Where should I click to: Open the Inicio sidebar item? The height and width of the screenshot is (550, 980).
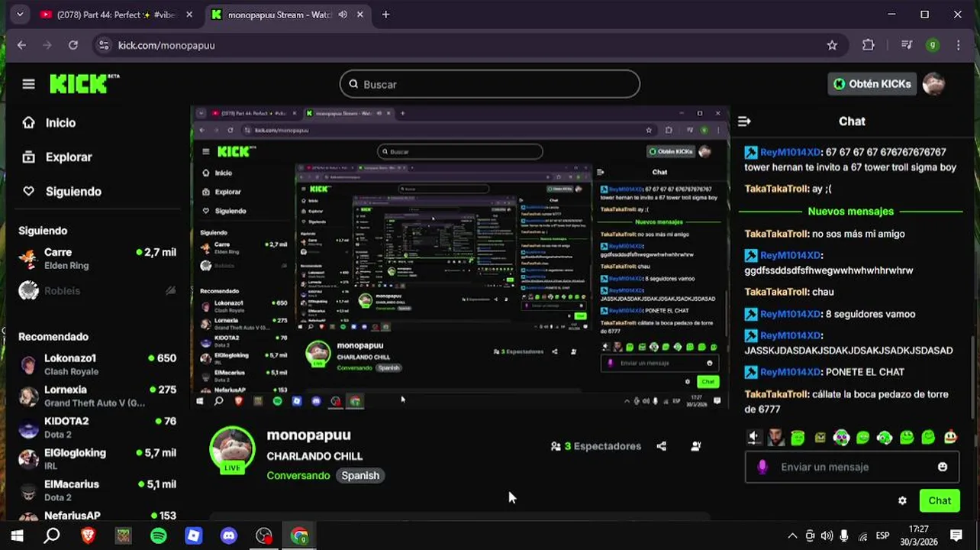[60, 123]
